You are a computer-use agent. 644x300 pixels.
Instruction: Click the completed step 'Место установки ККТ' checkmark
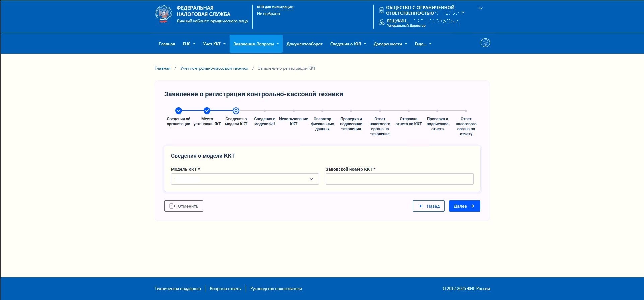207,111
